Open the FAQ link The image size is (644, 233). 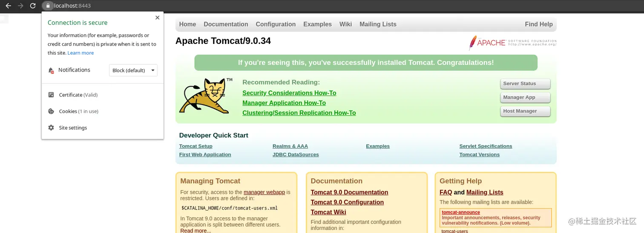tap(446, 192)
